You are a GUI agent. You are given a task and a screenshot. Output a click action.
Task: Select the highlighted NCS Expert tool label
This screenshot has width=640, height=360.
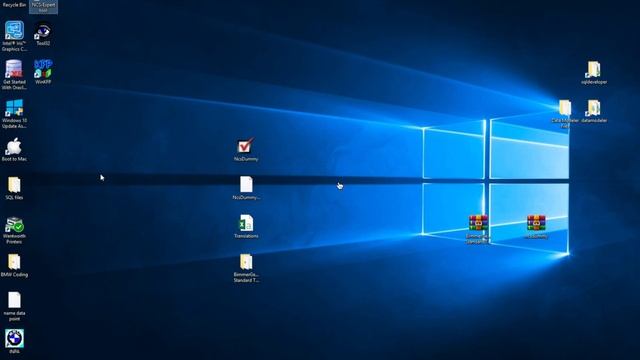[43, 7]
